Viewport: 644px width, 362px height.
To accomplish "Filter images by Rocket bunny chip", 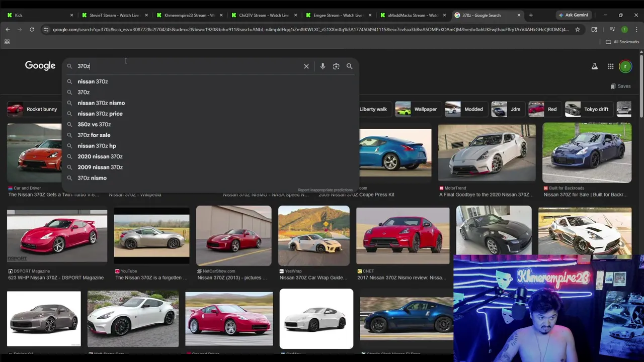I will [33, 109].
